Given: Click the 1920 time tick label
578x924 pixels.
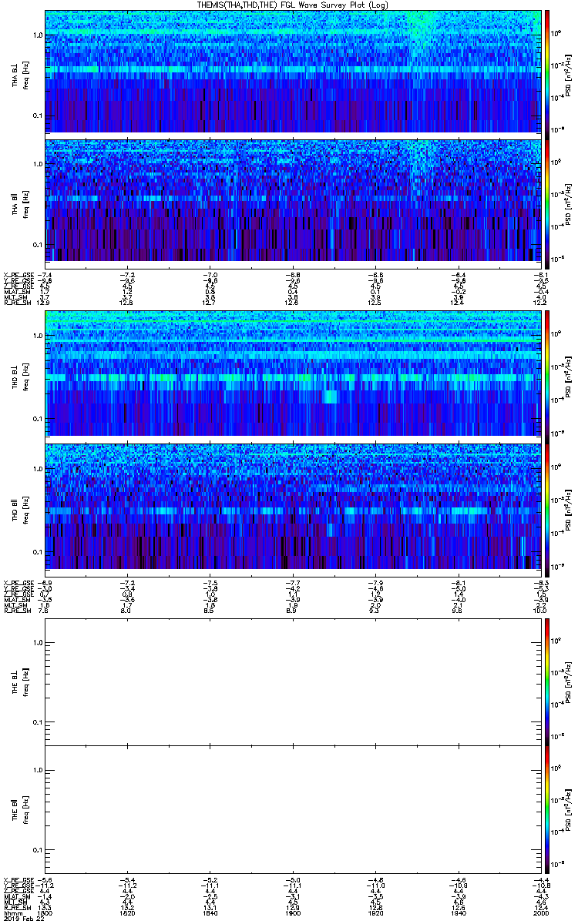Looking at the screenshot, I should pyautogui.click(x=375, y=912).
